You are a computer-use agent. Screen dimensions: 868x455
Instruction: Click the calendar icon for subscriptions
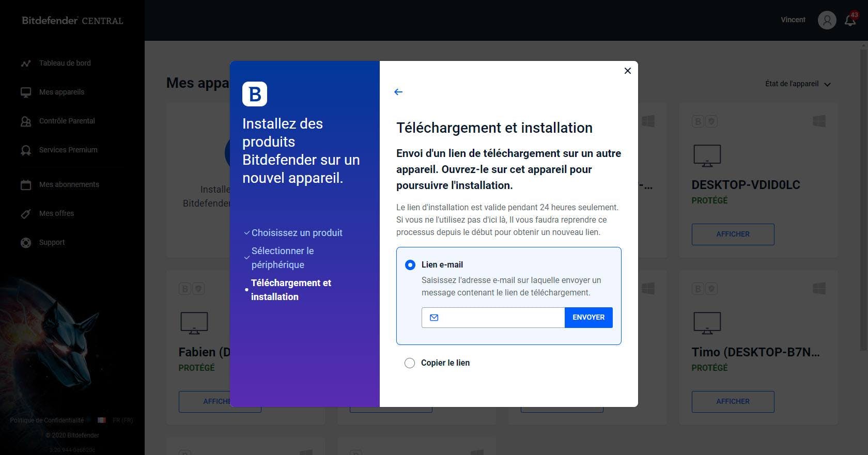[26, 185]
